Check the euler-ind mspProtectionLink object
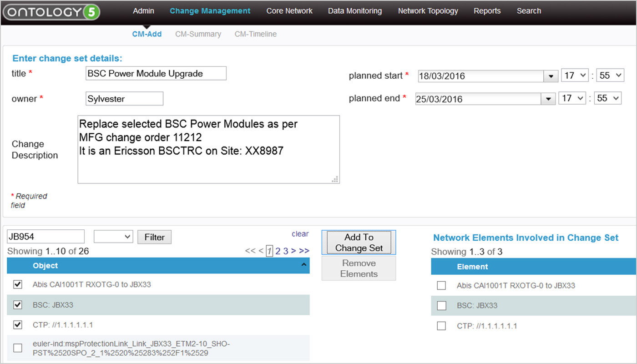The height and width of the screenshot is (364, 637). pyautogui.click(x=18, y=348)
